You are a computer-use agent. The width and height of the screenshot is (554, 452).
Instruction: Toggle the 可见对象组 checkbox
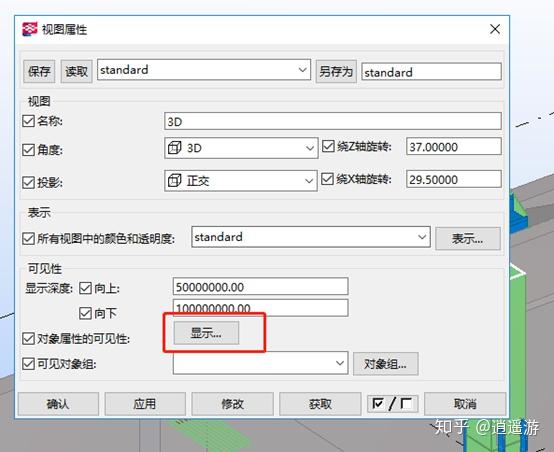28,364
